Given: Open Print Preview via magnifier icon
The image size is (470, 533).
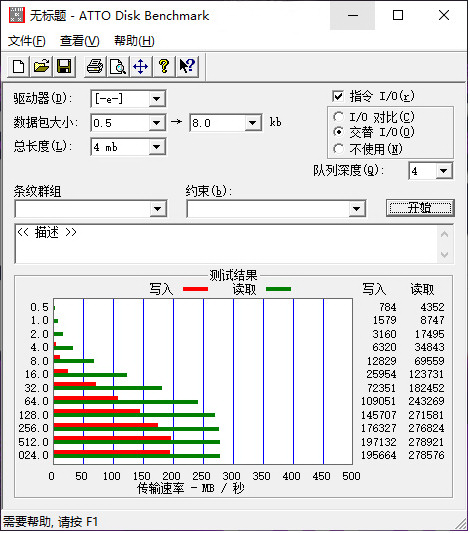Looking at the screenshot, I should [118, 66].
